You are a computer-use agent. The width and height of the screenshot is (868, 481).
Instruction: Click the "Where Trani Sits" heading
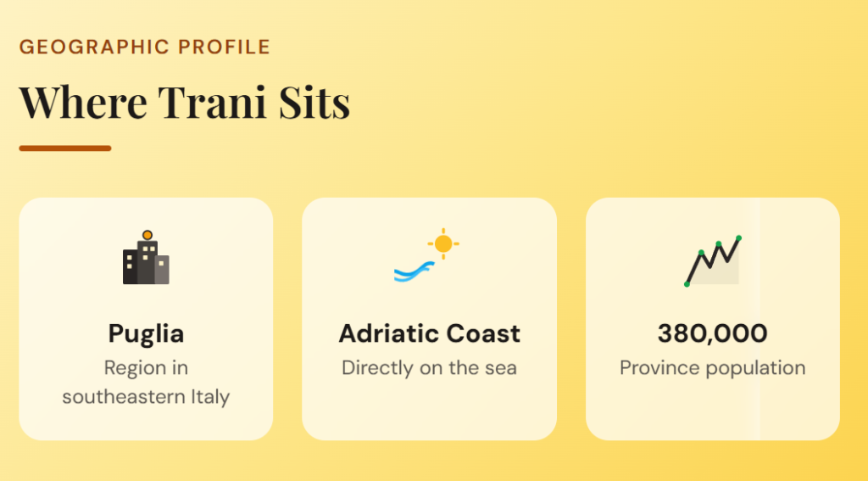(185, 103)
